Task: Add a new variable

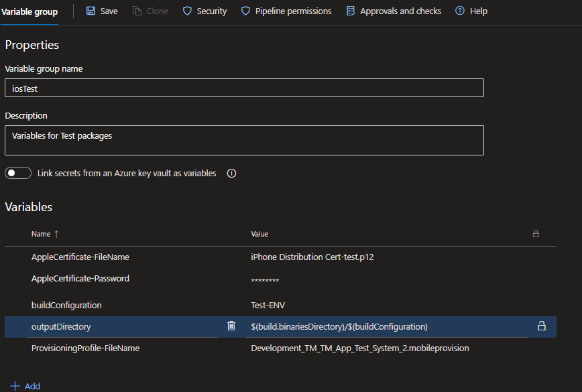Action: [x=25, y=385]
